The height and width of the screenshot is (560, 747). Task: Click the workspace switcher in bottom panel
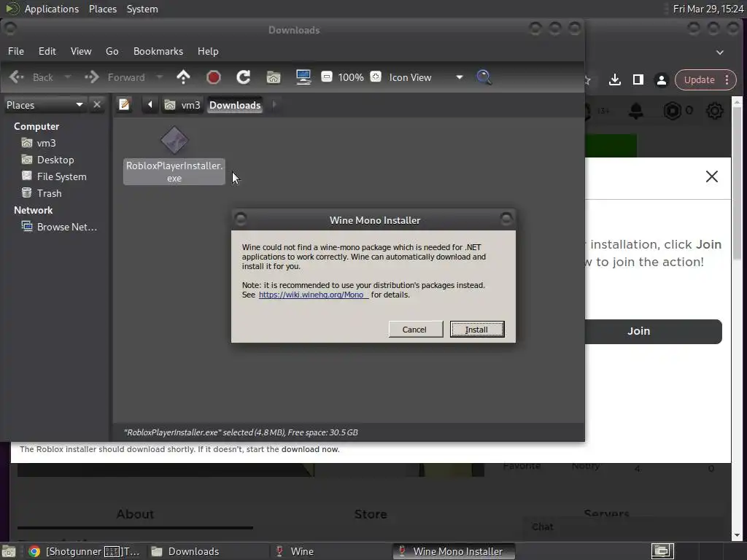point(662,551)
